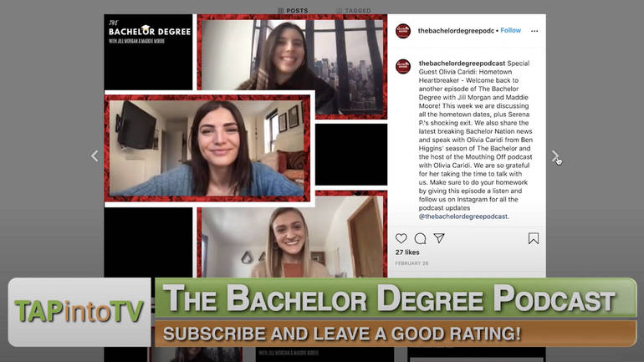This screenshot has width=644, height=362.
Task: Click the center video frame of brunette woman
Action: pos(207,148)
